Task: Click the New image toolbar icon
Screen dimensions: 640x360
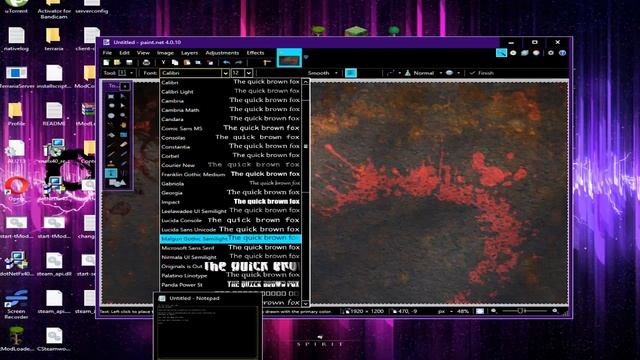Action: coord(106,62)
